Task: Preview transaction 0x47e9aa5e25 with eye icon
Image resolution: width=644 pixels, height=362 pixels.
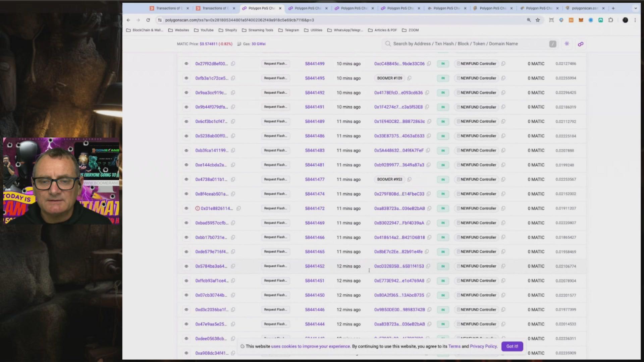Action: [x=186, y=324]
